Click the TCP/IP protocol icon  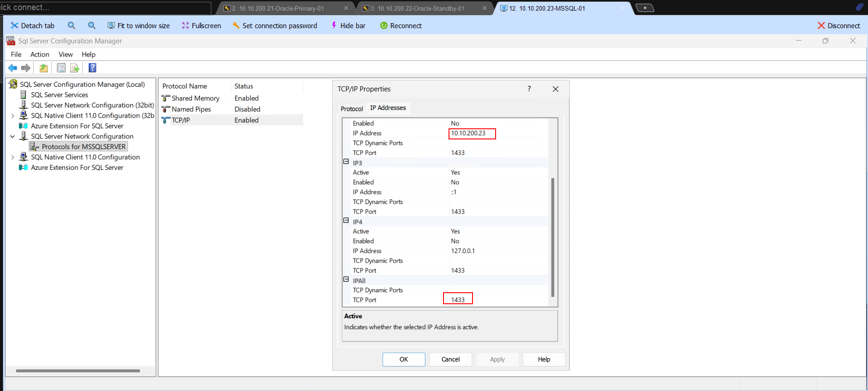(166, 120)
